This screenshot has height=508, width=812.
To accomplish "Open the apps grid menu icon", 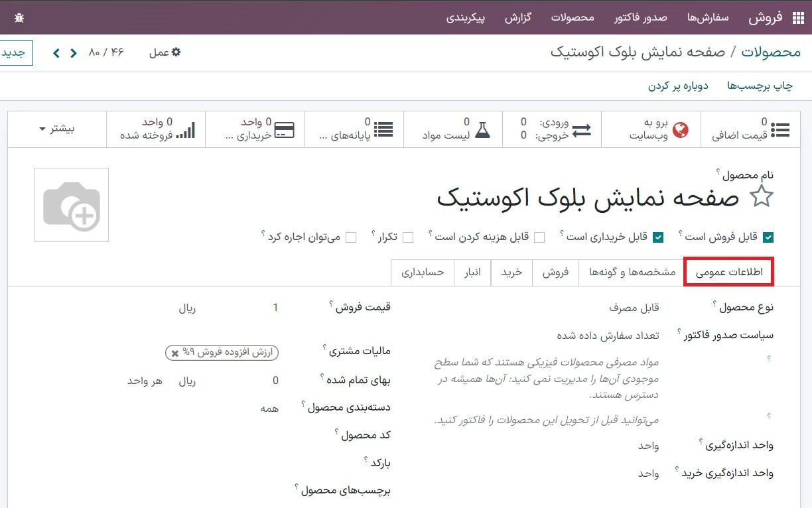I will (798, 18).
